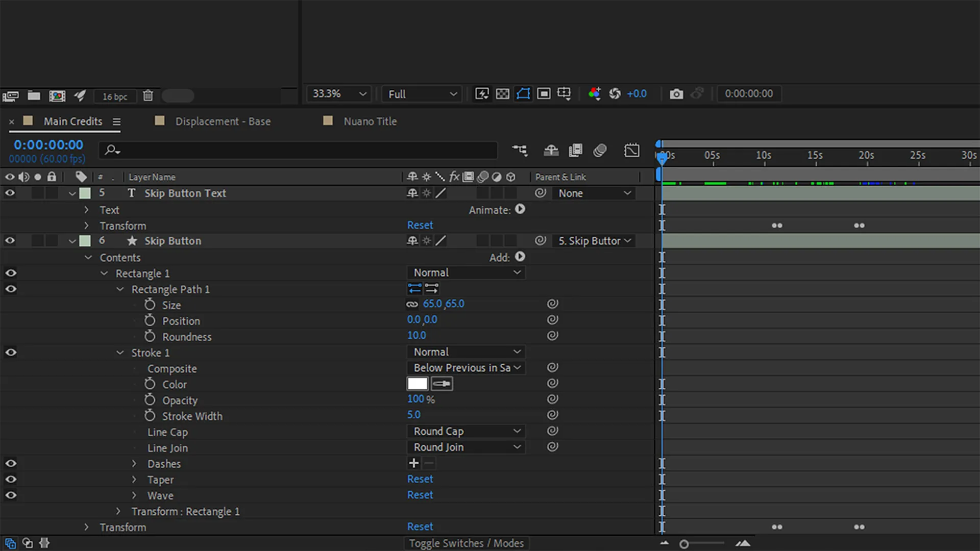Enable Frame Blending for all layers
Viewport: 980px width, 551px height.
tap(576, 150)
